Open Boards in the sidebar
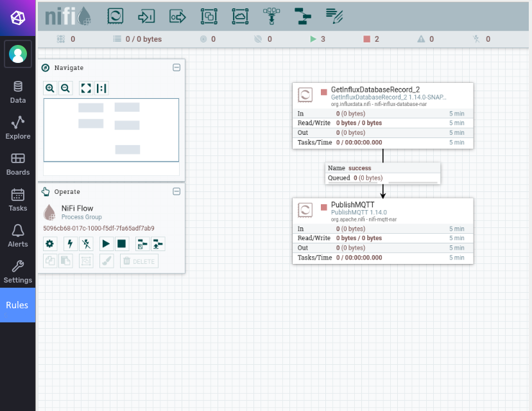This screenshot has height=411, width=532. tap(17, 164)
